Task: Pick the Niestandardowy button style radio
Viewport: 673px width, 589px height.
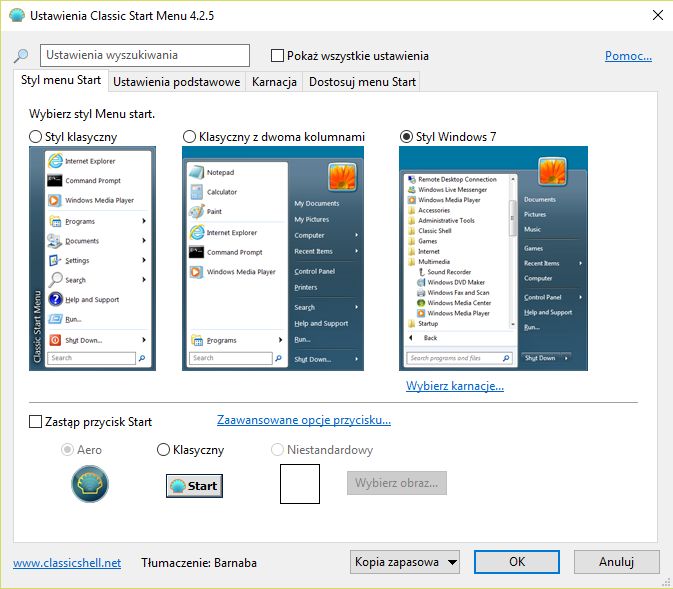Action: tap(277, 450)
